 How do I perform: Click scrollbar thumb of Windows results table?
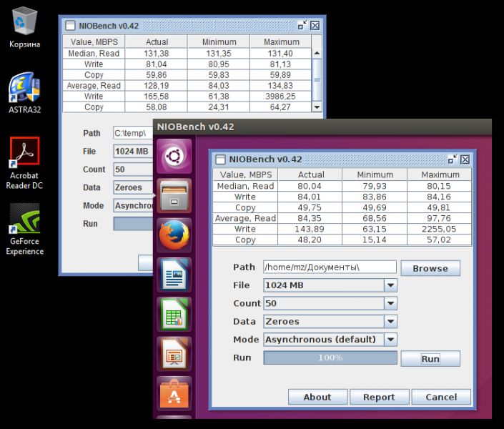pyautogui.click(x=317, y=80)
